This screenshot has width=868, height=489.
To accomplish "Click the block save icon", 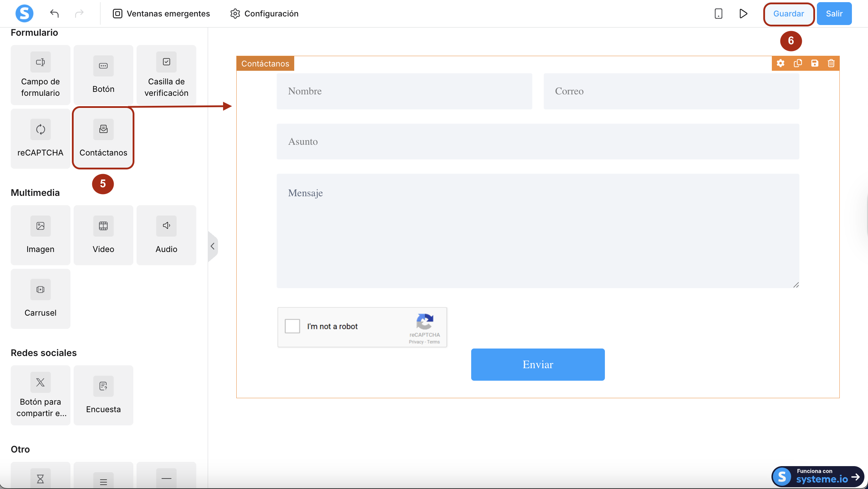I will point(814,63).
